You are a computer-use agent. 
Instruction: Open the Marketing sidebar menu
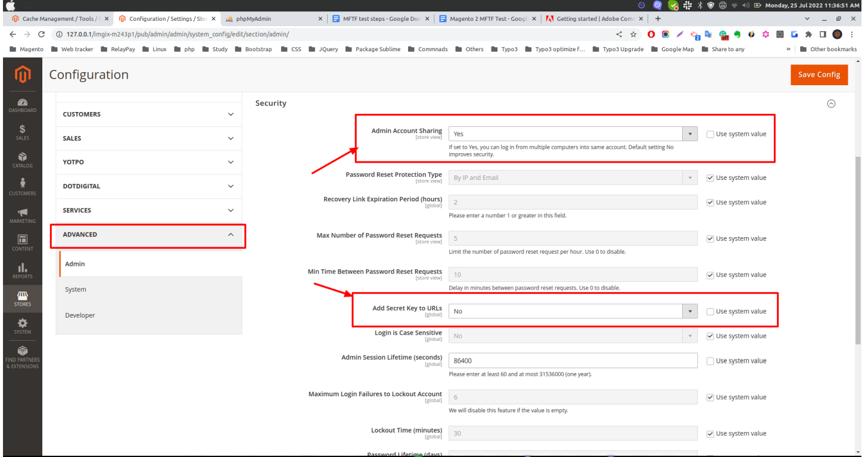tap(22, 216)
